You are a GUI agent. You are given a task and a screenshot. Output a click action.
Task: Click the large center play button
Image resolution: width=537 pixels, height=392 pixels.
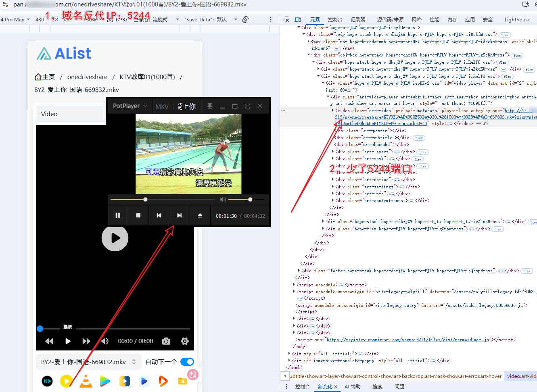coord(115,238)
